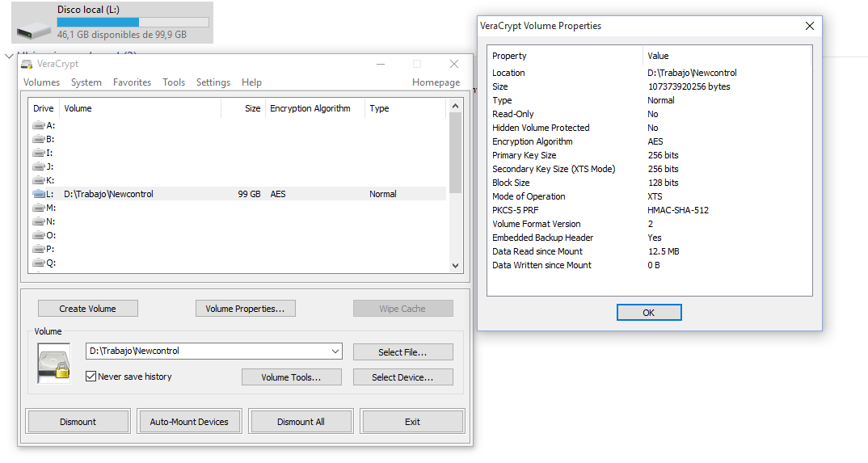
Task: Select Data Read since Mount row
Action: (x=649, y=251)
